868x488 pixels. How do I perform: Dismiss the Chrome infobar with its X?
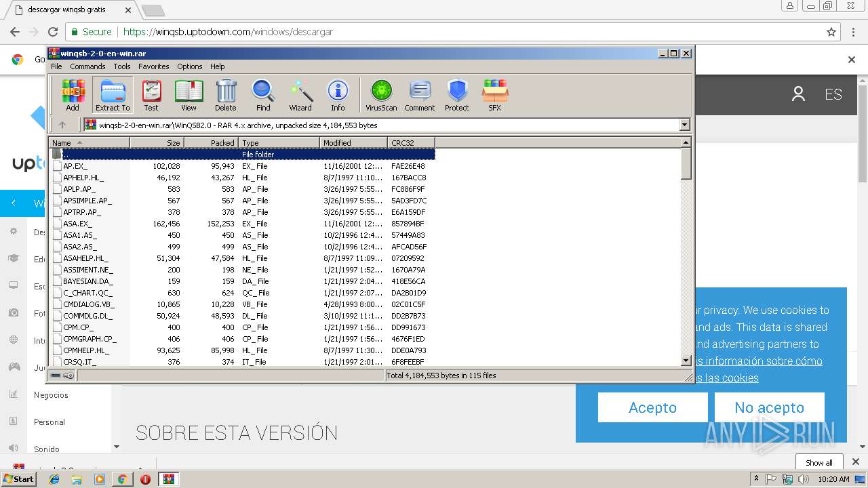(x=852, y=60)
